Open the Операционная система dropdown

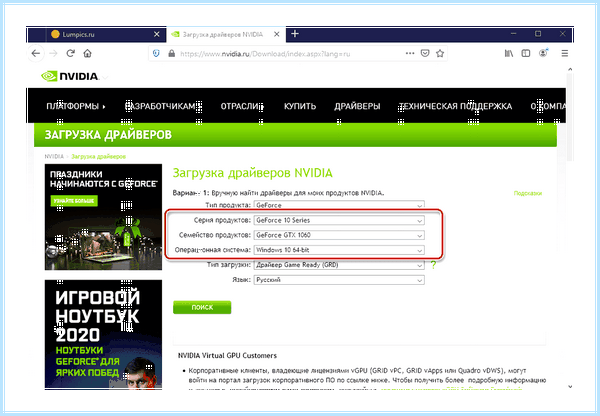coord(339,250)
